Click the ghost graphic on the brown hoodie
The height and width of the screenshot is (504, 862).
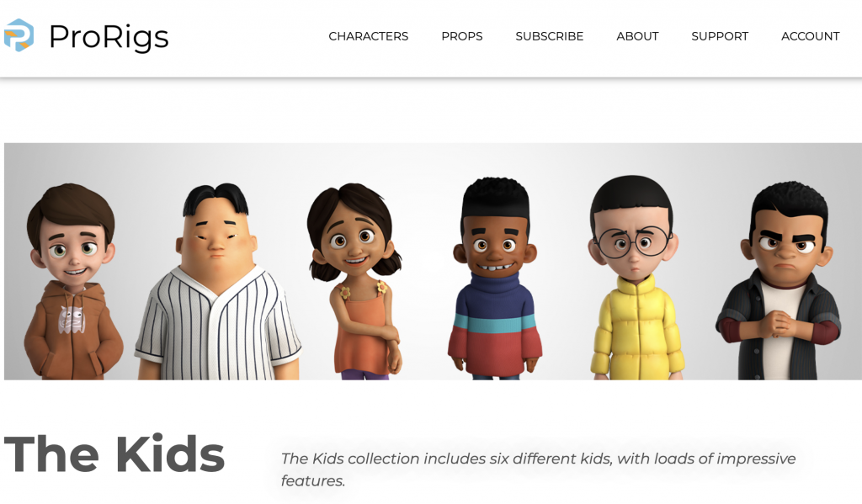pos(72,321)
